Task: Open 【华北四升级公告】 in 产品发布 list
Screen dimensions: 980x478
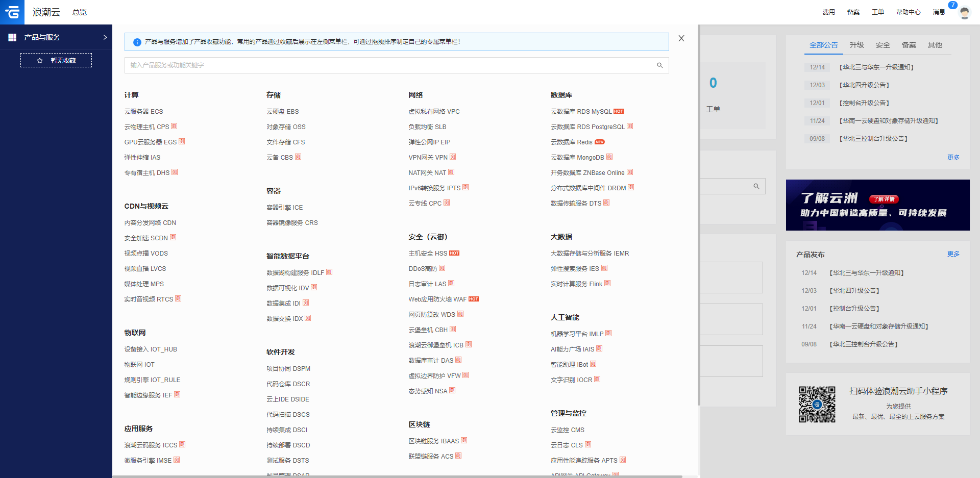Action: pyautogui.click(x=854, y=290)
